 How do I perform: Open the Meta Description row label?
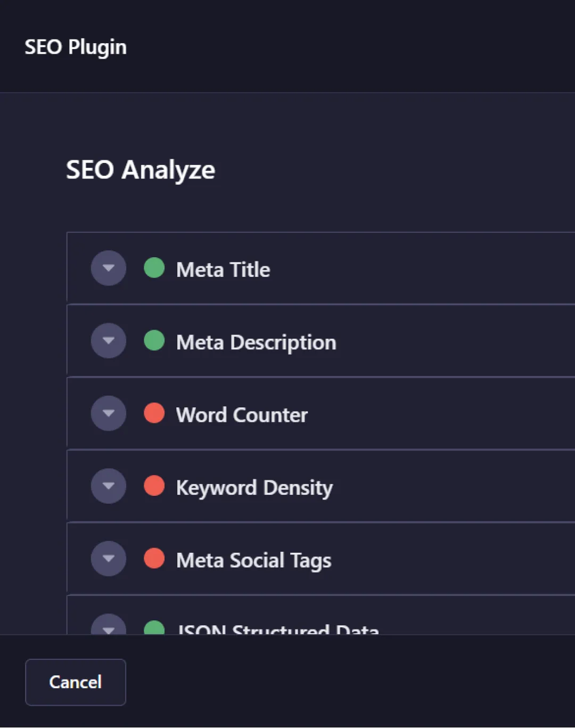coord(256,342)
